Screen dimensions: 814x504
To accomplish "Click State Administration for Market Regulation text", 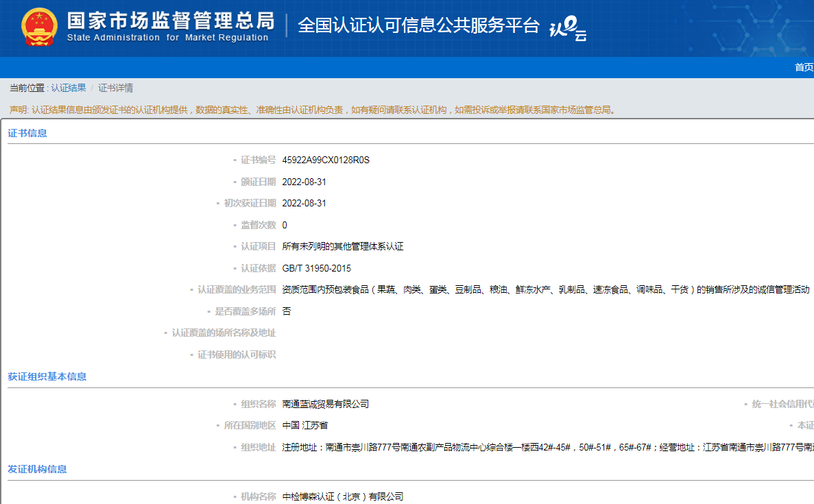I will point(168,38).
